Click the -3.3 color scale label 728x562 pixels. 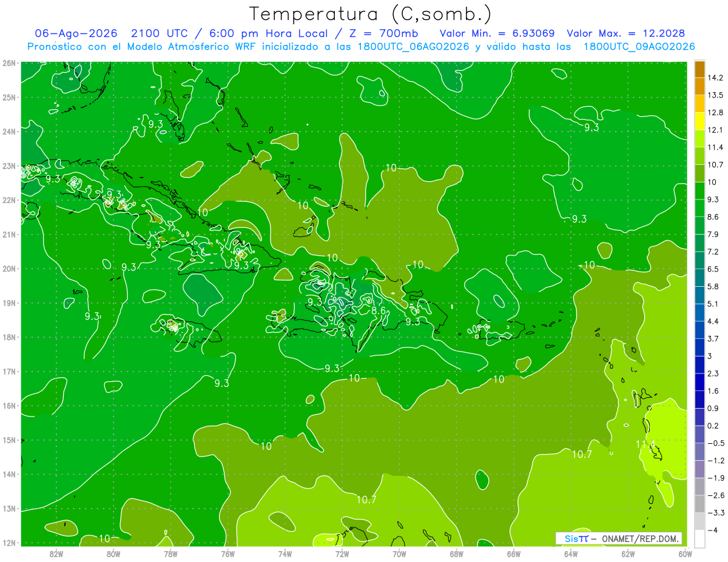(x=715, y=512)
